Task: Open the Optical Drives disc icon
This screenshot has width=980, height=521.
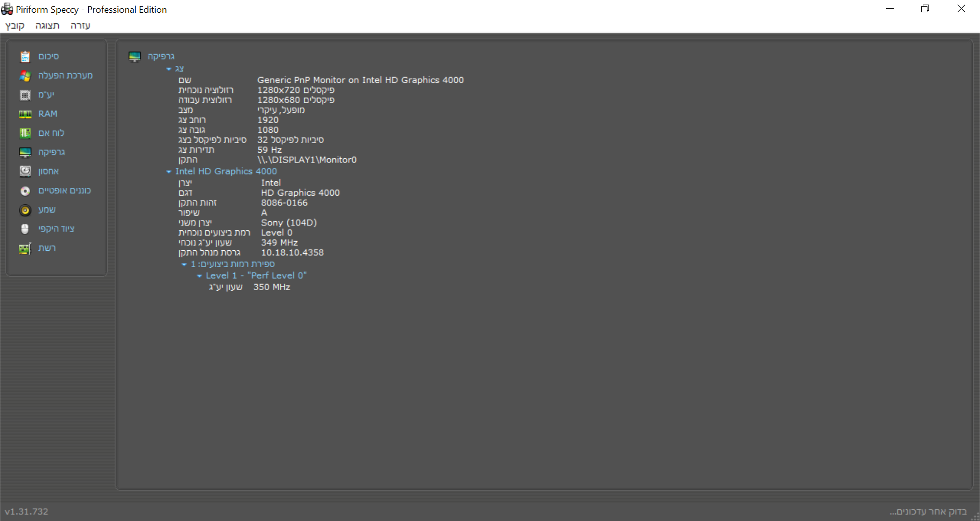Action: coord(25,191)
